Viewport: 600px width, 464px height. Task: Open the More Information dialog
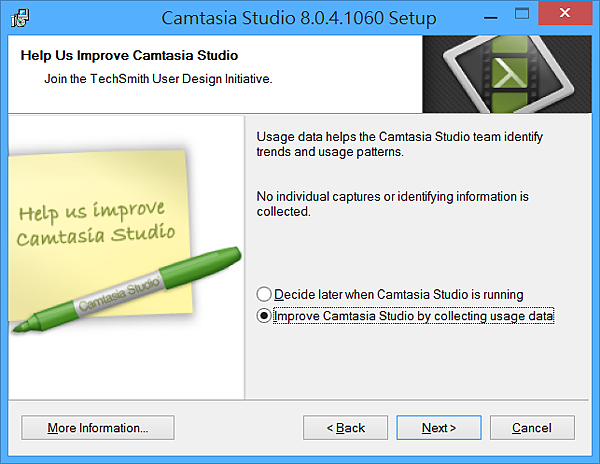[x=98, y=428]
